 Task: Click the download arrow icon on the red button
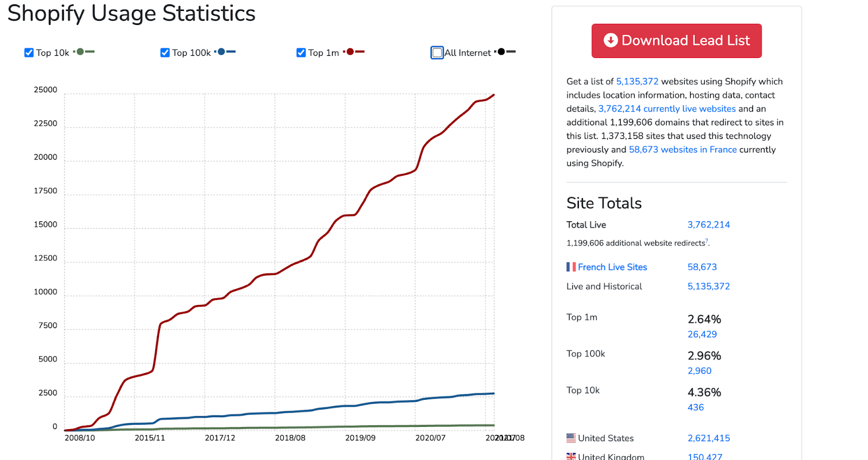point(611,40)
